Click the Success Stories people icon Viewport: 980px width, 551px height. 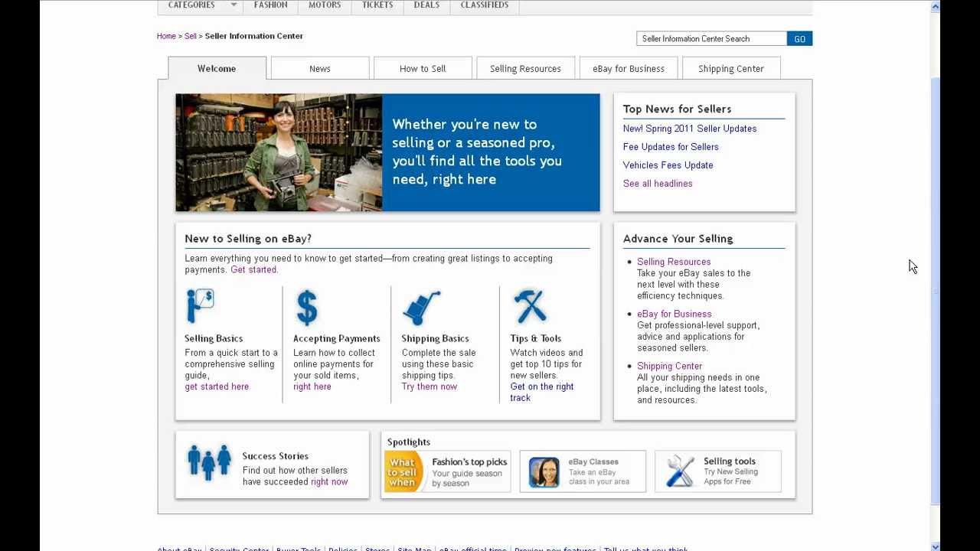[x=209, y=462]
